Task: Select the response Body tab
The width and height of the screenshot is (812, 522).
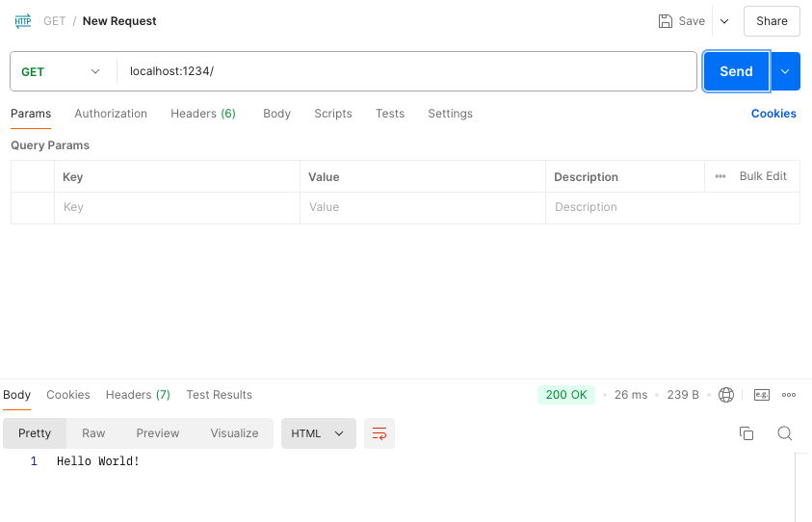Action: (x=17, y=395)
